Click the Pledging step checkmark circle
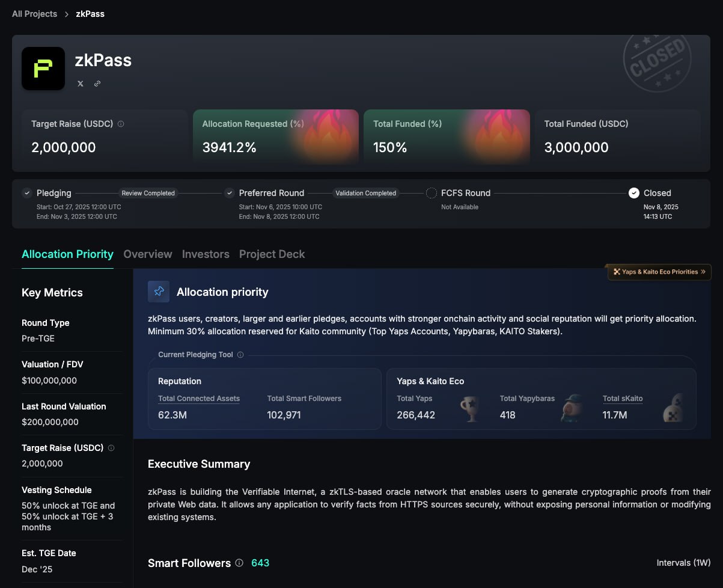The width and height of the screenshot is (723, 588). tap(27, 193)
